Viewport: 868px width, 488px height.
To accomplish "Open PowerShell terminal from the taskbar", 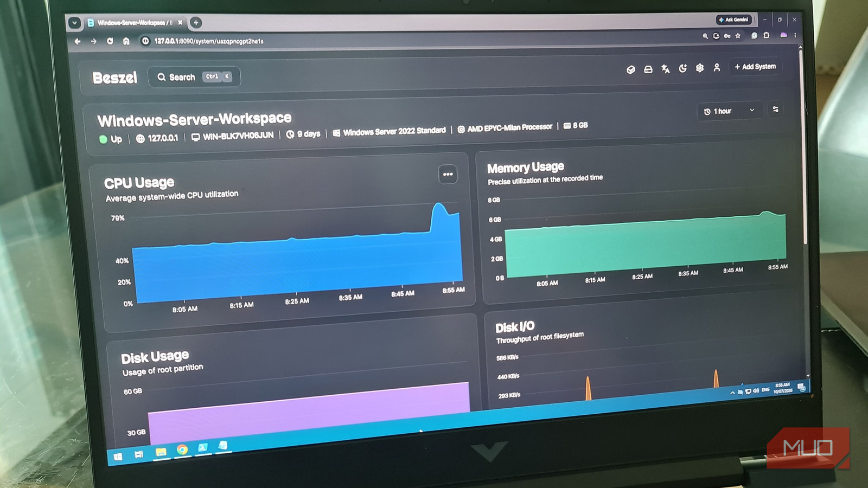I will pyautogui.click(x=202, y=447).
